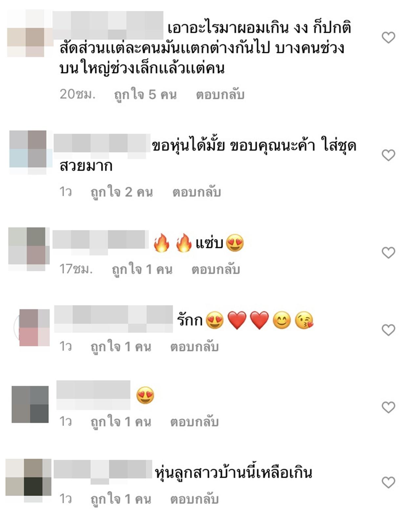Like the แซ่บ fire emoji comment
This screenshot has height=520, width=420.
pos(388,253)
